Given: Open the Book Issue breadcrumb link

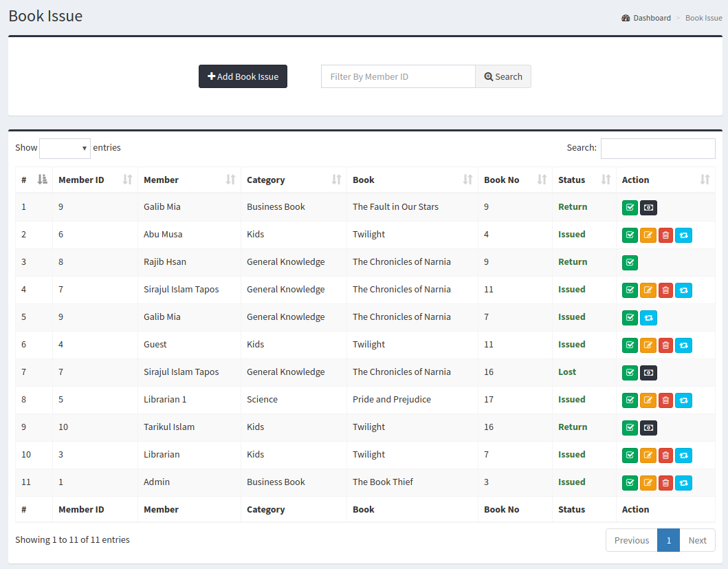Looking at the screenshot, I should pos(703,17).
